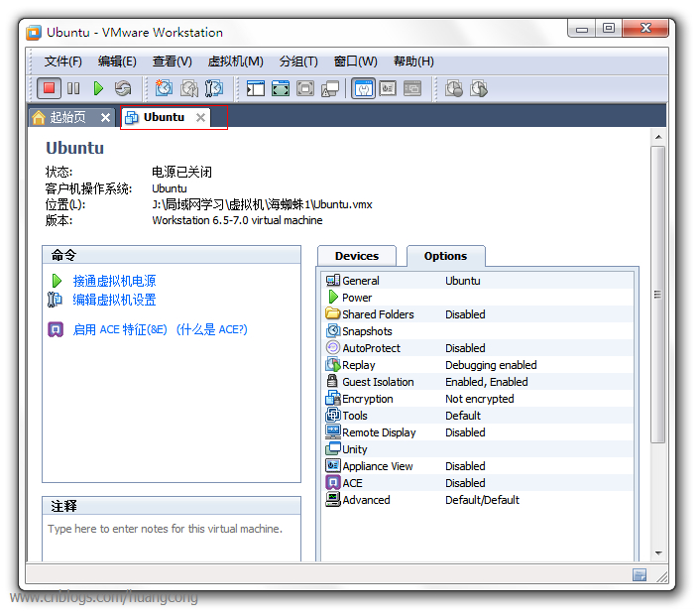
Task: Select the Advanced option row
Action: [479, 500]
